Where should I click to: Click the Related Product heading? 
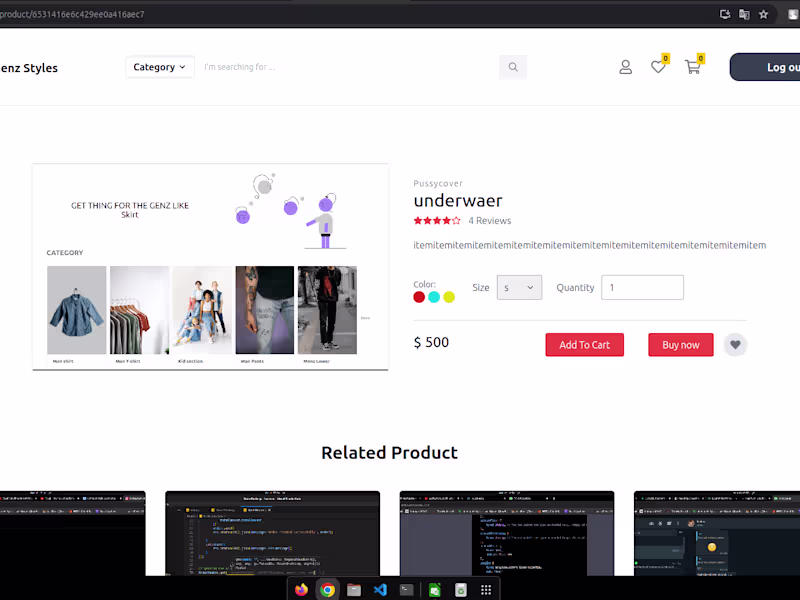389,453
